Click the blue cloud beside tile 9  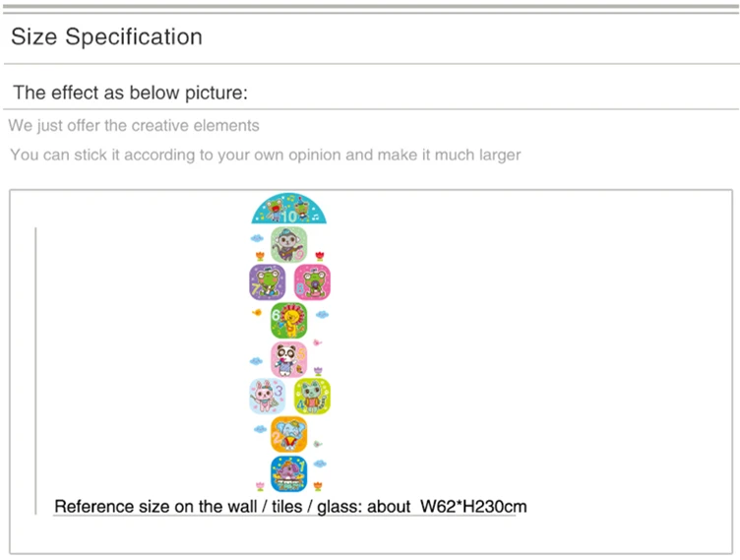(x=257, y=238)
